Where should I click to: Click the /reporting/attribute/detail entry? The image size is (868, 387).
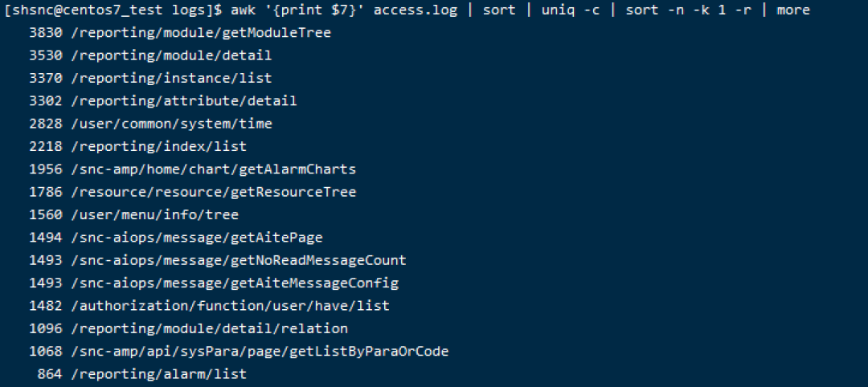183,101
